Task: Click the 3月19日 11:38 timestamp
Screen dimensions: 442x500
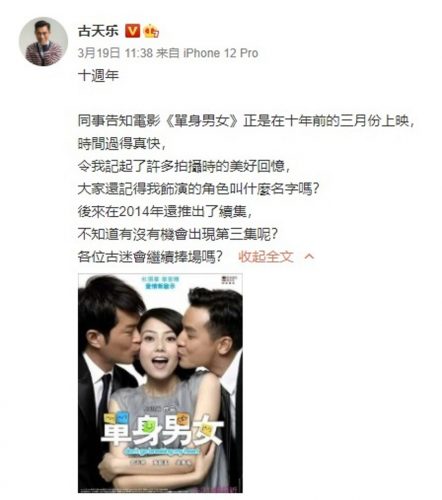Action: click(x=115, y=53)
